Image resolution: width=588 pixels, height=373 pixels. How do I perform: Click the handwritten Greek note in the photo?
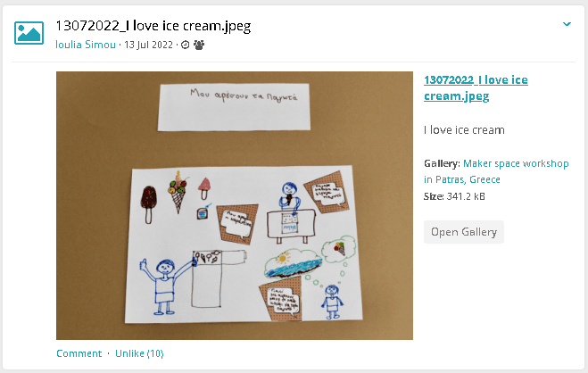coord(234,107)
